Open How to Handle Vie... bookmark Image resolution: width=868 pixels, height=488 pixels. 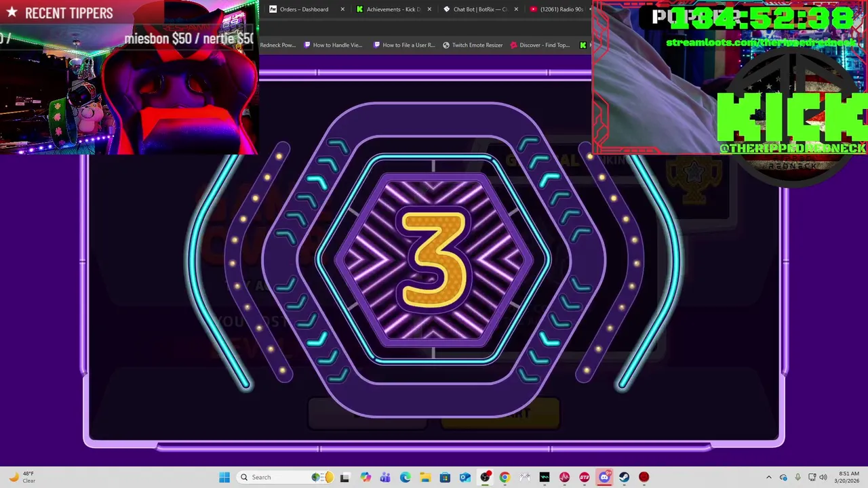pos(333,45)
